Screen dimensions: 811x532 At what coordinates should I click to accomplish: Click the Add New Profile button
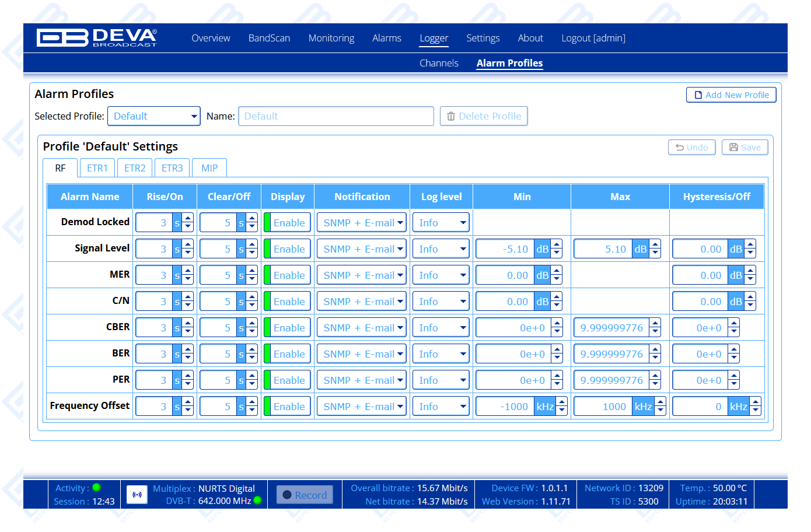click(731, 95)
